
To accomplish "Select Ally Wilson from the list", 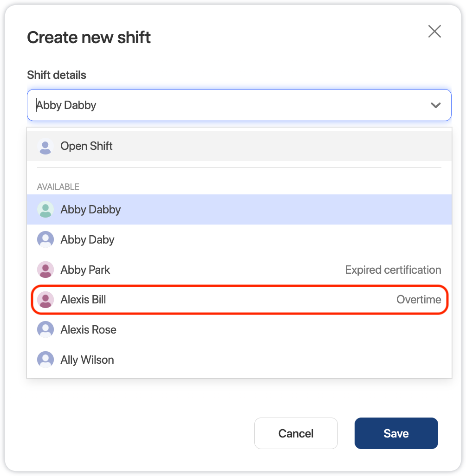I will 239,360.
